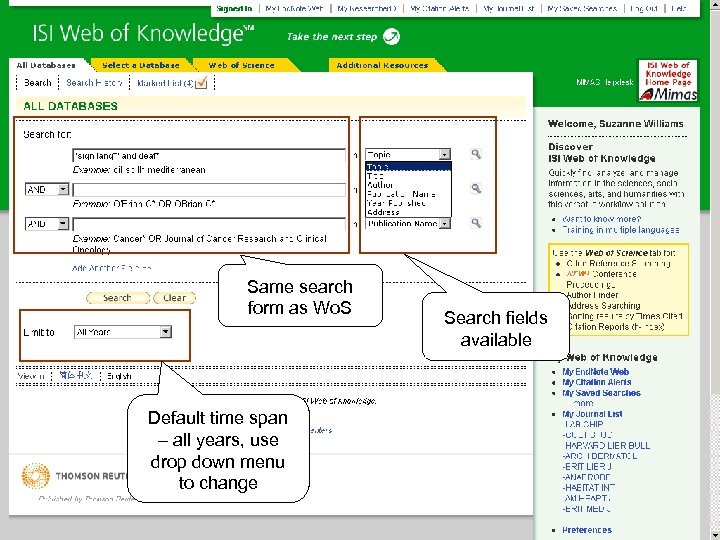Open My Journal List in the sidebar
The image size is (720, 540).
click(592, 414)
